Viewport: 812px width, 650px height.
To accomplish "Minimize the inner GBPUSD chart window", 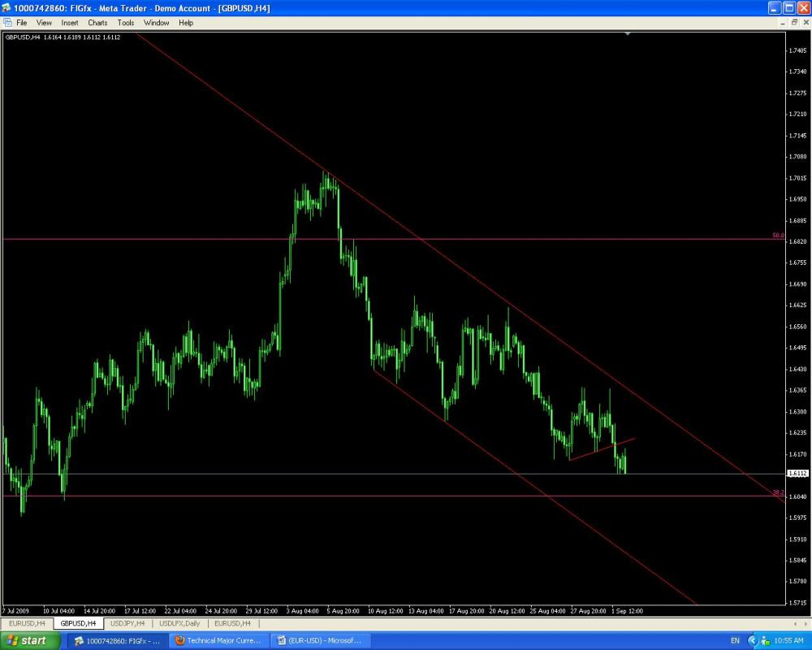I will (x=783, y=22).
